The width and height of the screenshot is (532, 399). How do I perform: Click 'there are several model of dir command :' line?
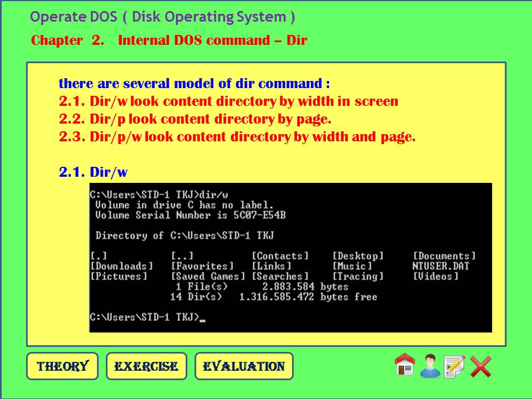pos(194,83)
